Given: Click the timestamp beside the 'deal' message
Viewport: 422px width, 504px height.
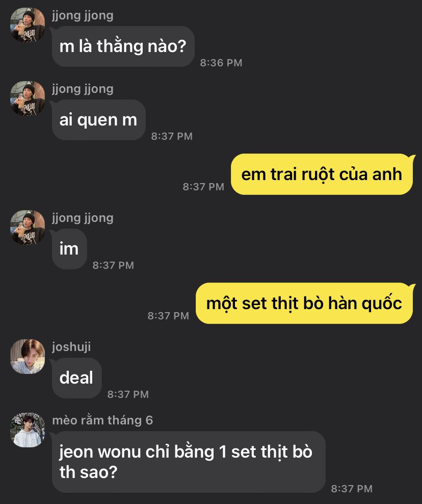Looking at the screenshot, I should coord(128,394).
